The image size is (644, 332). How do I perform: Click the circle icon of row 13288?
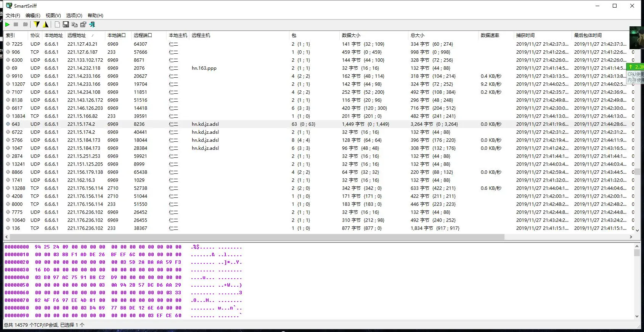(x=8, y=188)
